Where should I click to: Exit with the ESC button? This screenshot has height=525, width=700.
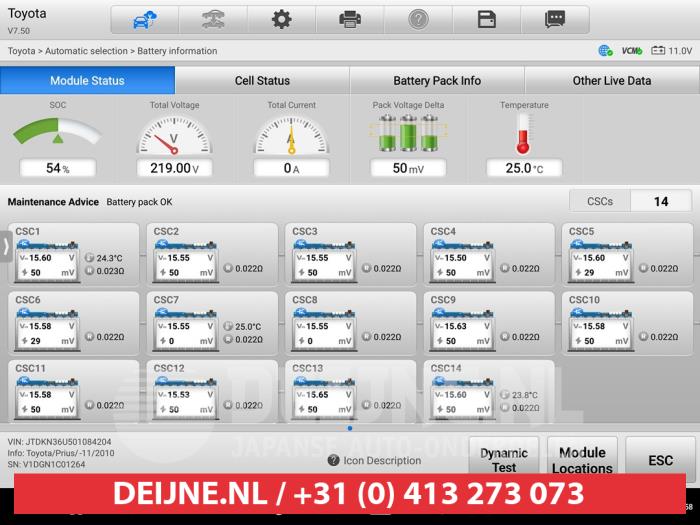pos(660,460)
